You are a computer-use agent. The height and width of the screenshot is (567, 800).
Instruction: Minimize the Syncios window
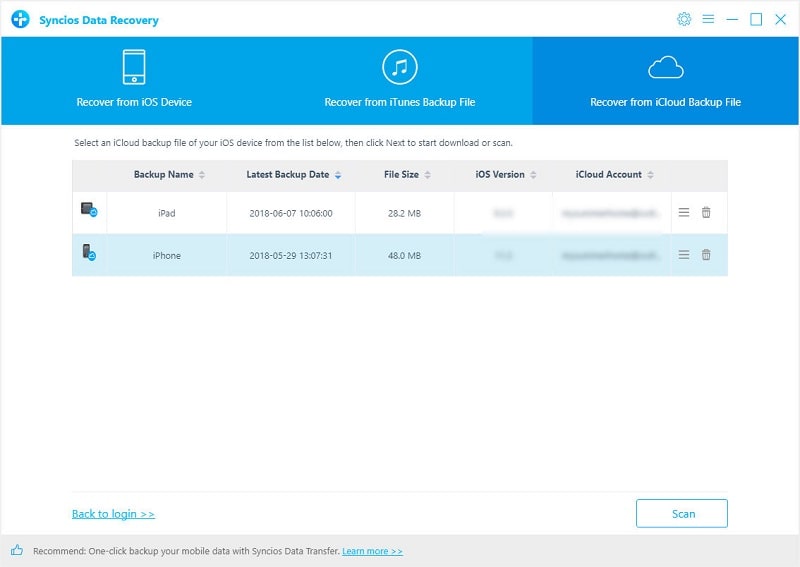(x=732, y=19)
